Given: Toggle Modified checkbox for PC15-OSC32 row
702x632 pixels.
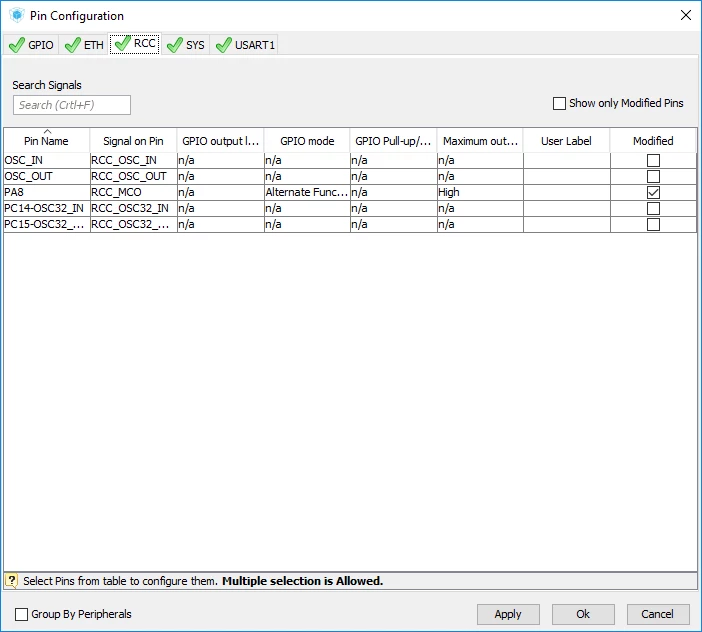Looking at the screenshot, I should coord(653,224).
